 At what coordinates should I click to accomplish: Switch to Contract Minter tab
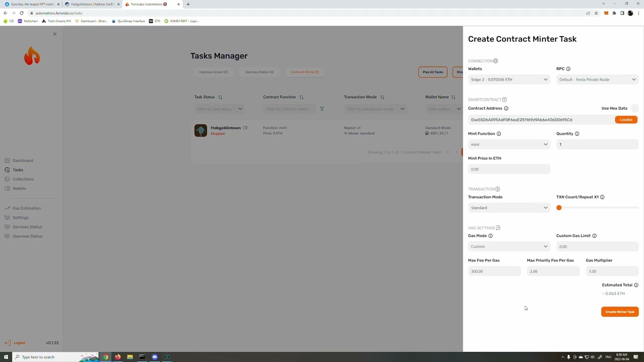tap(304, 72)
